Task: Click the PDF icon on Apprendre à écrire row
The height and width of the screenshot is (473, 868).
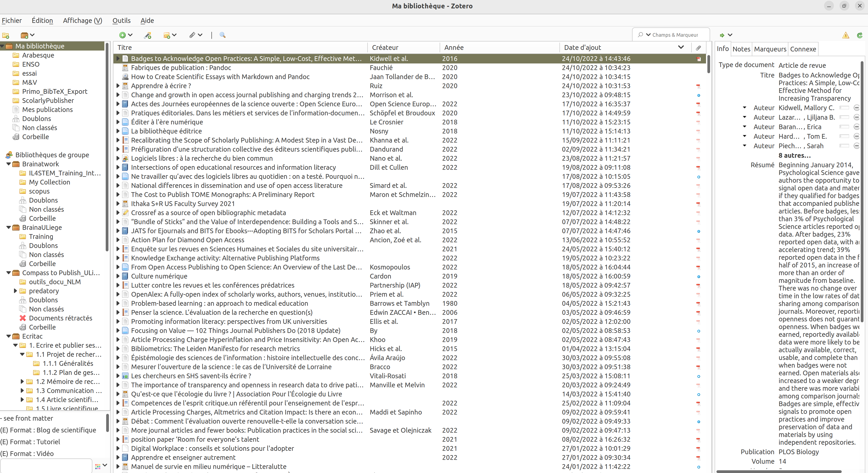Action: 699,86
